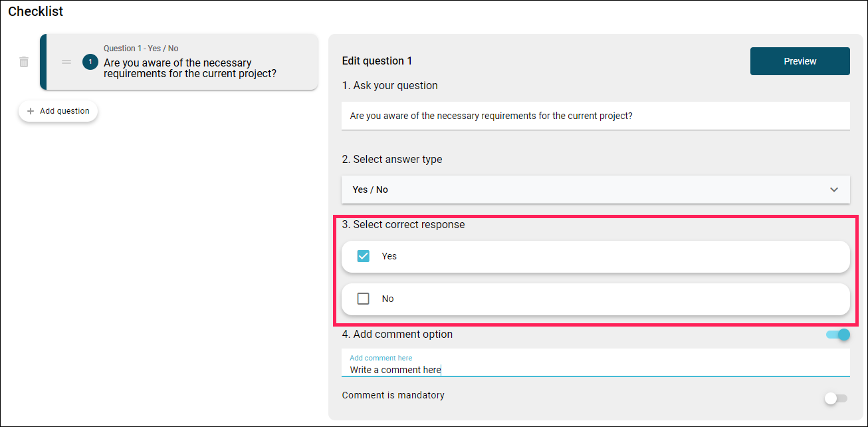Click the Select correct response label
Screen dimensions: 868x427
pos(403,225)
